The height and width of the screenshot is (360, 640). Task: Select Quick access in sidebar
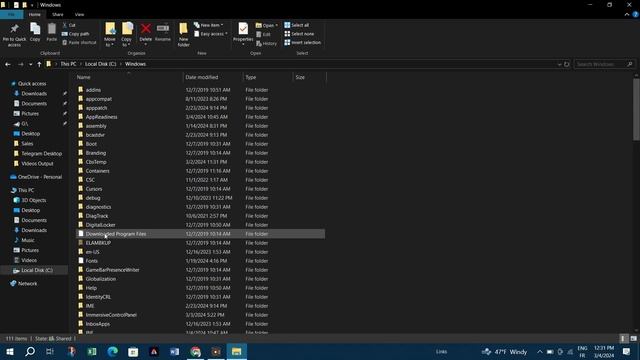[32, 84]
